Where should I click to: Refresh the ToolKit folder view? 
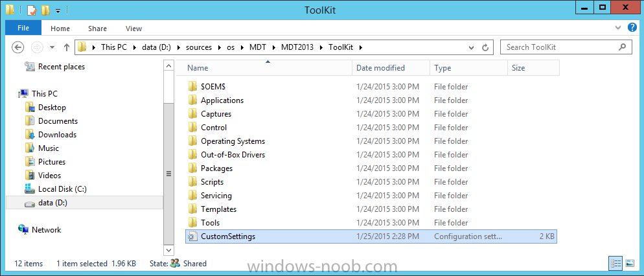point(485,47)
